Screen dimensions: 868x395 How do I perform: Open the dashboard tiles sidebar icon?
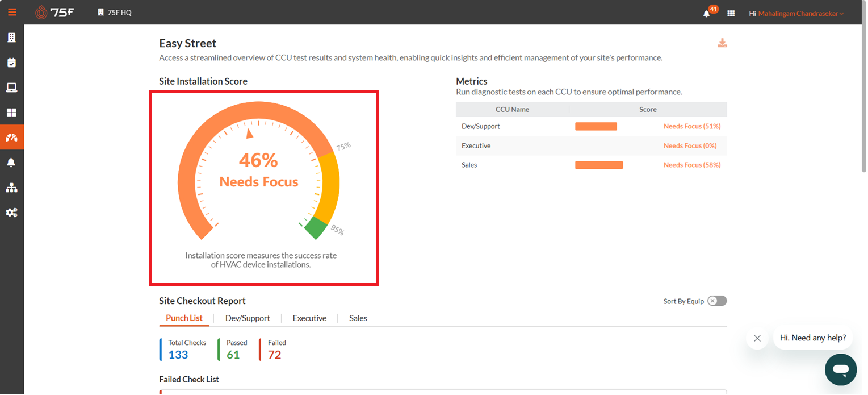pyautogui.click(x=11, y=113)
